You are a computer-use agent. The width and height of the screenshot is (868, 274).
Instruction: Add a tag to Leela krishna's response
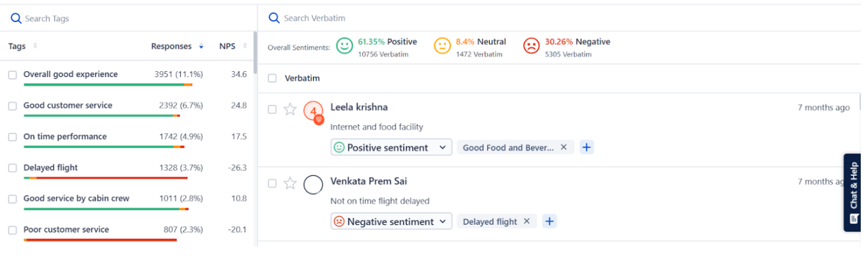pos(586,147)
